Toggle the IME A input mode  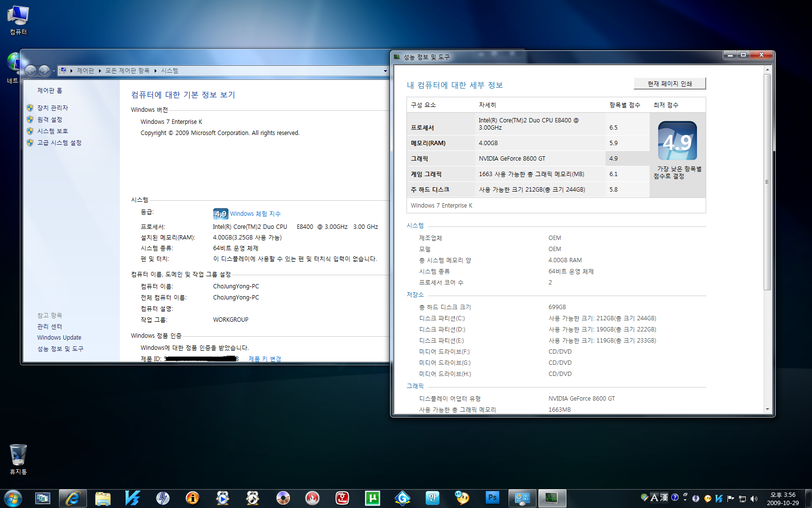pyautogui.click(x=654, y=497)
